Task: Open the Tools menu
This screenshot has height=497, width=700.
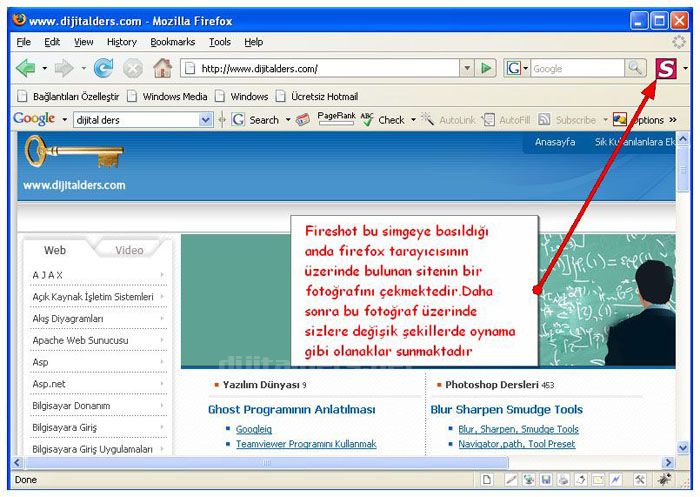Action: 220,42
